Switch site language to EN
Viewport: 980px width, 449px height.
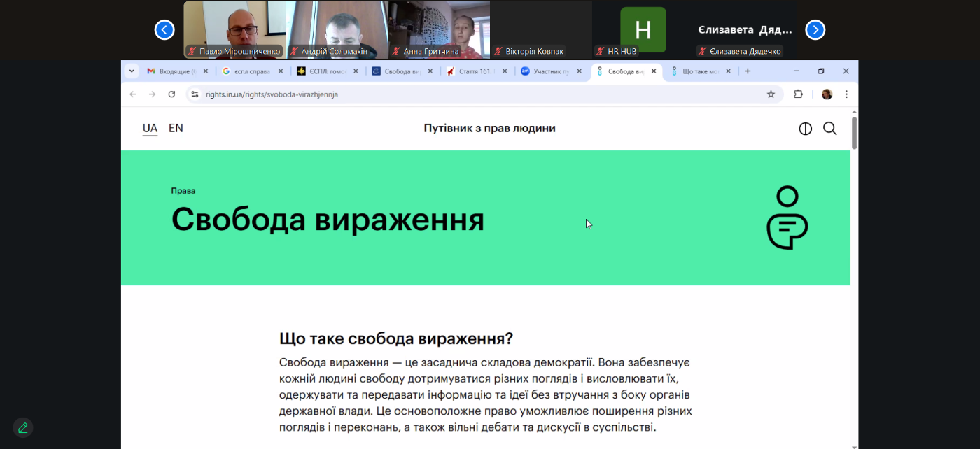coord(176,128)
